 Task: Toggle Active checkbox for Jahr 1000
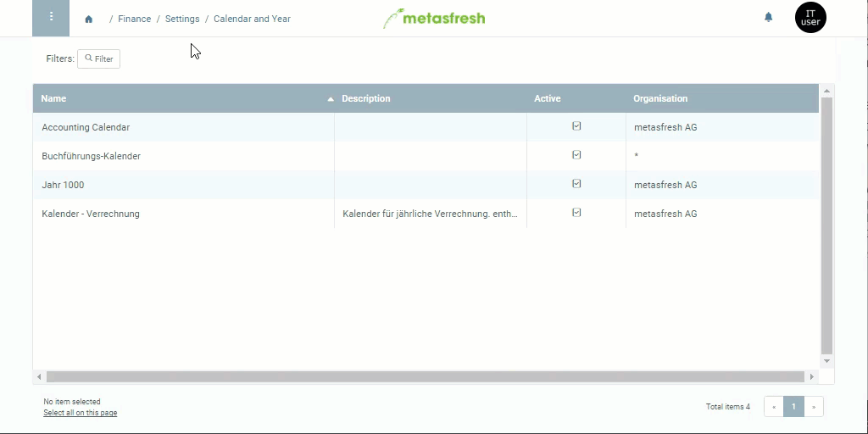pyautogui.click(x=576, y=184)
